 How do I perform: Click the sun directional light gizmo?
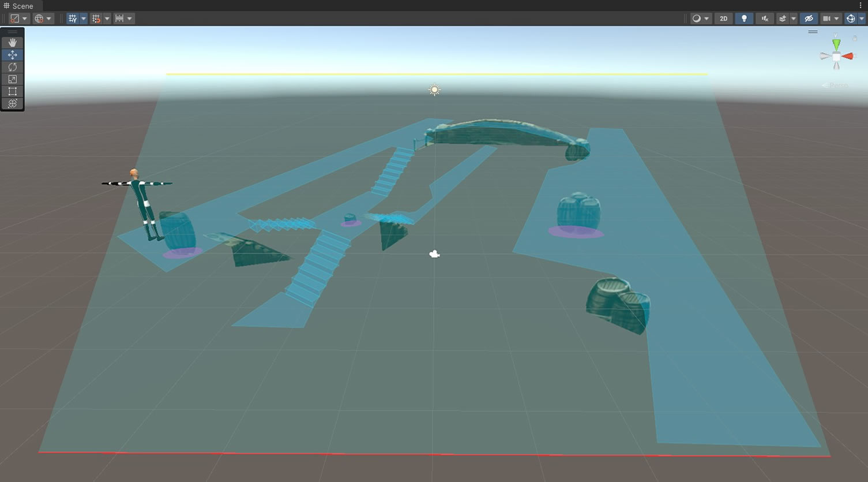coord(434,90)
